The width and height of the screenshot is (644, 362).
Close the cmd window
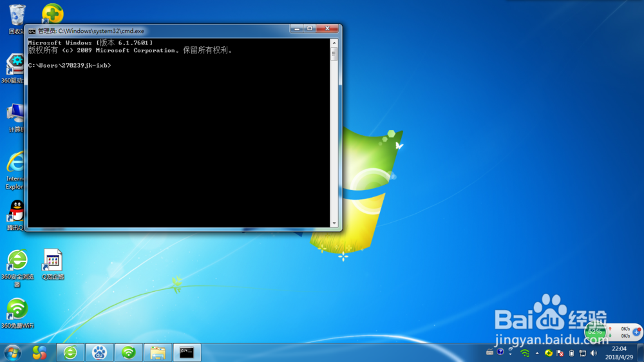tap(327, 28)
